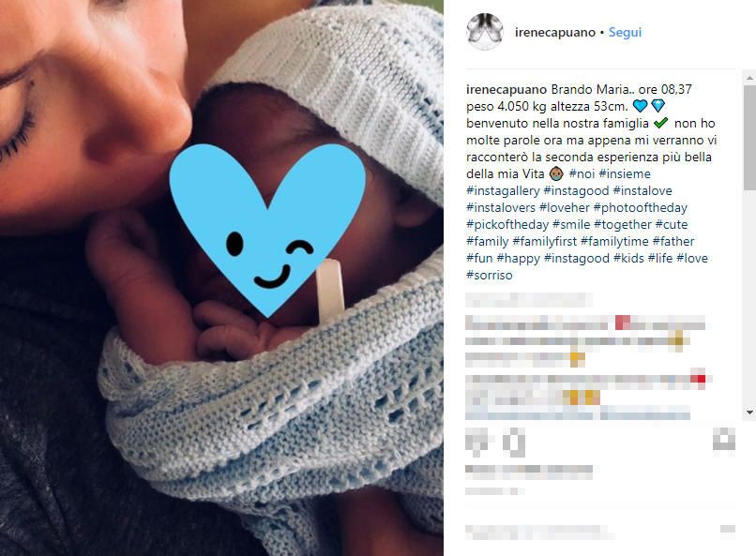Click the Segui follow button
Image resolution: width=756 pixels, height=556 pixels.
click(625, 32)
